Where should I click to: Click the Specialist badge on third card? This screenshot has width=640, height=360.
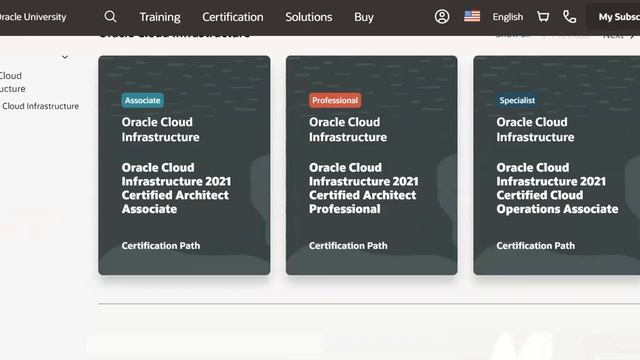(517, 100)
